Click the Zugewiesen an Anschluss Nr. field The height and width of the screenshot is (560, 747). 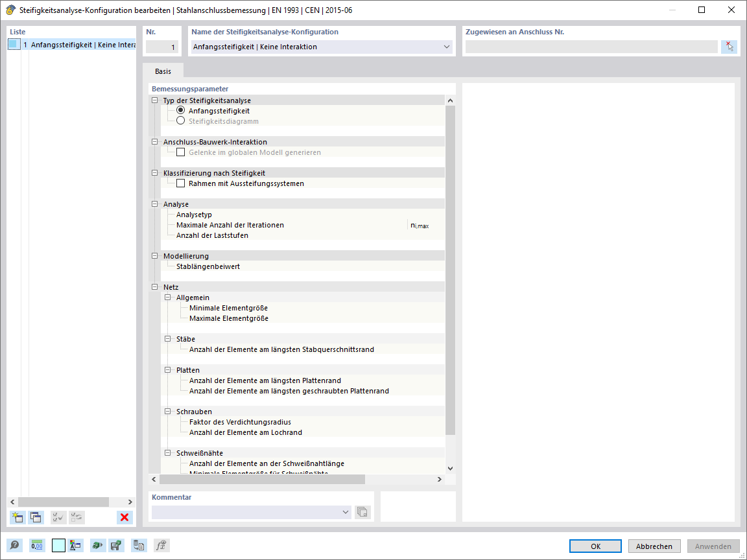(x=591, y=47)
